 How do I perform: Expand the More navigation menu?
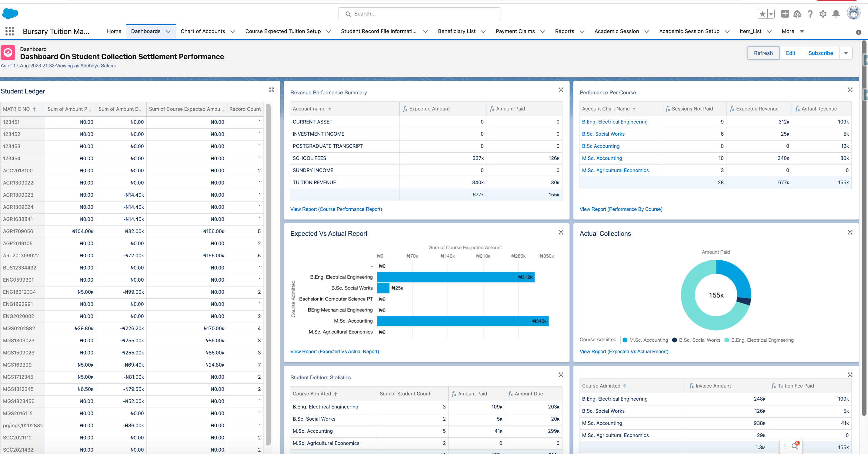point(793,31)
